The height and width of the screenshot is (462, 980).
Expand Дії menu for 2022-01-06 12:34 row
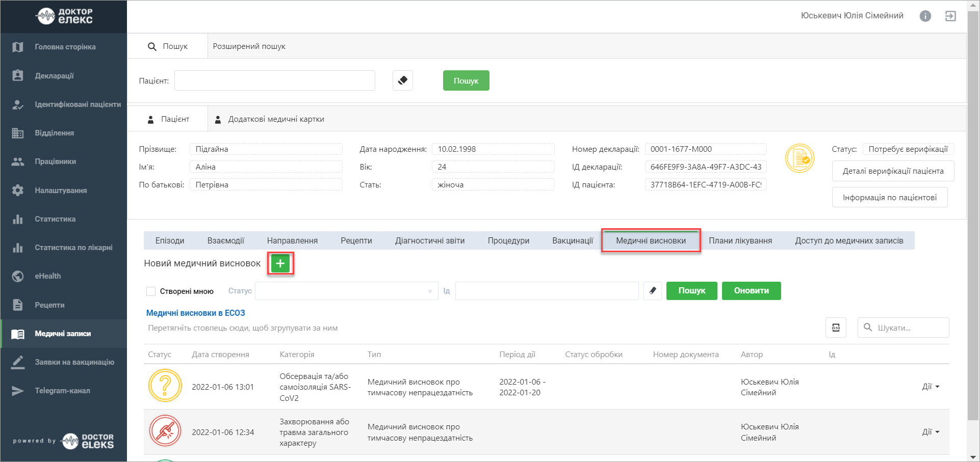(931, 432)
